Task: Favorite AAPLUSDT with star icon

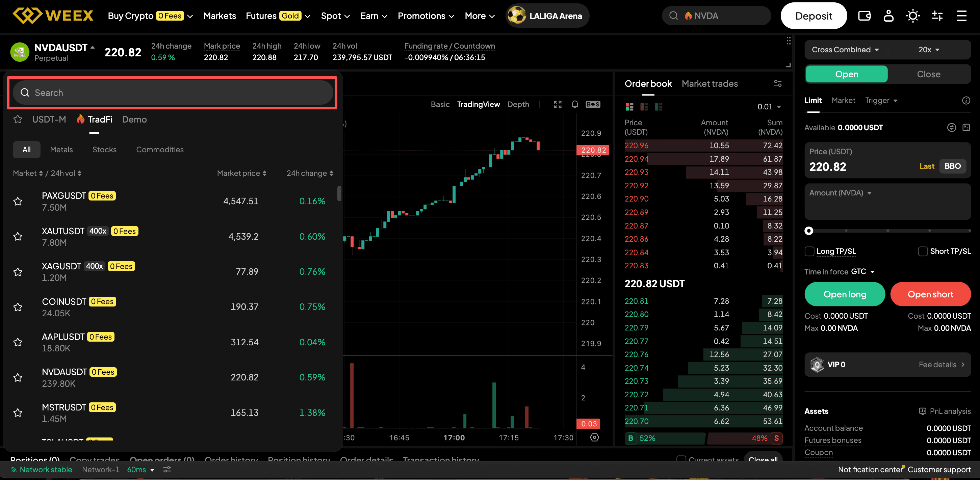Action: tap(18, 342)
